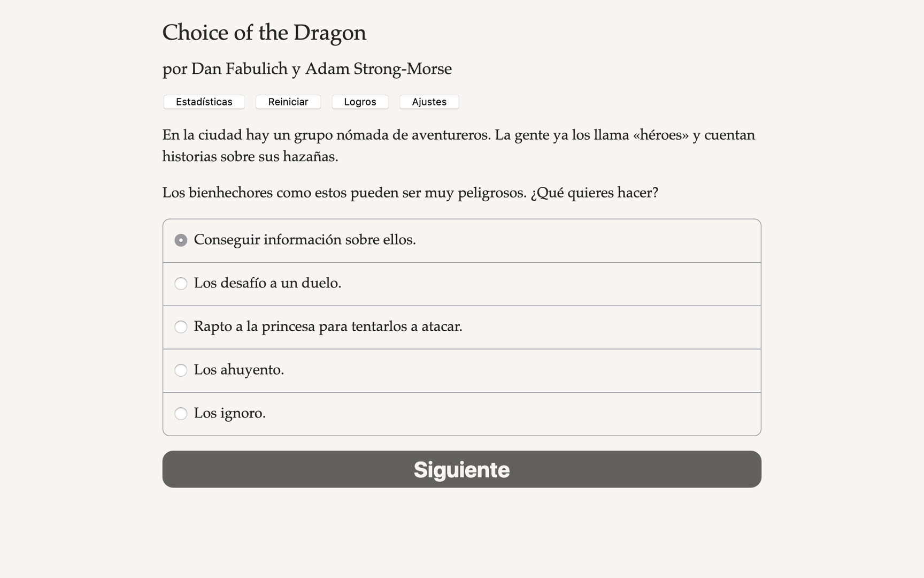Open Ajustes settings
Image resolution: width=924 pixels, height=578 pixels.
tap(429, 102)
